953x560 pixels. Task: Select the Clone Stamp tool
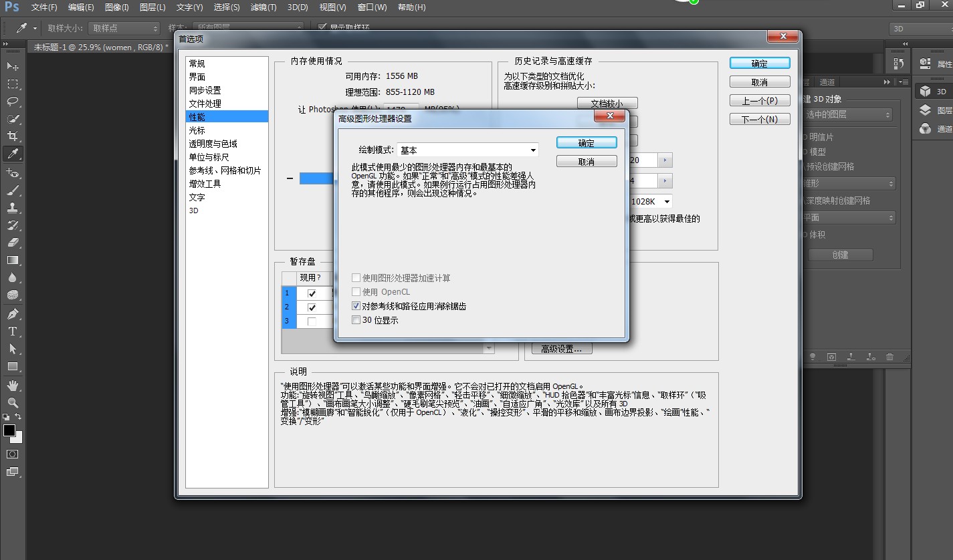click(13, 208)
